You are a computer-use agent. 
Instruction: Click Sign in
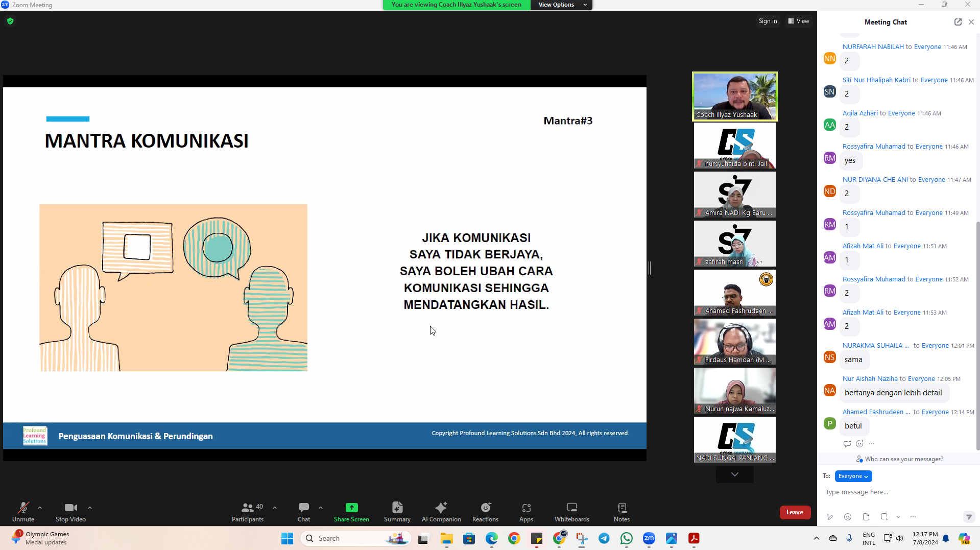(x=767, y=21)
